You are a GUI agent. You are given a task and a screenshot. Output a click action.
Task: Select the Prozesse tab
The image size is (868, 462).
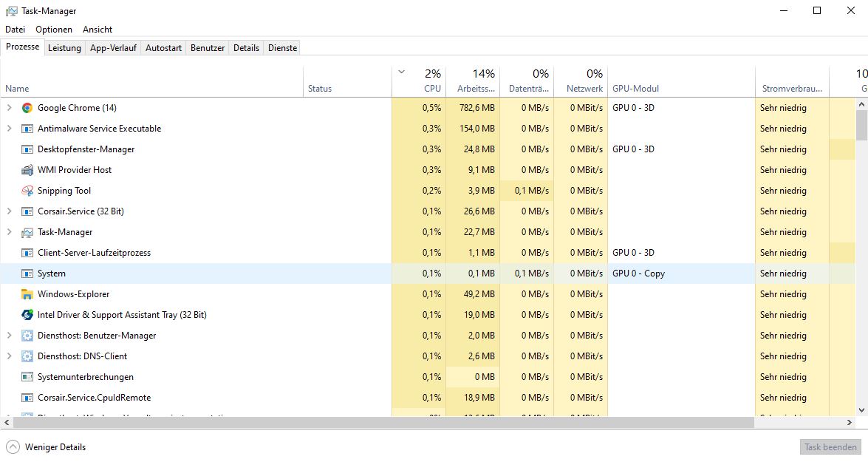pyautogui.click(x=23, y=47)
